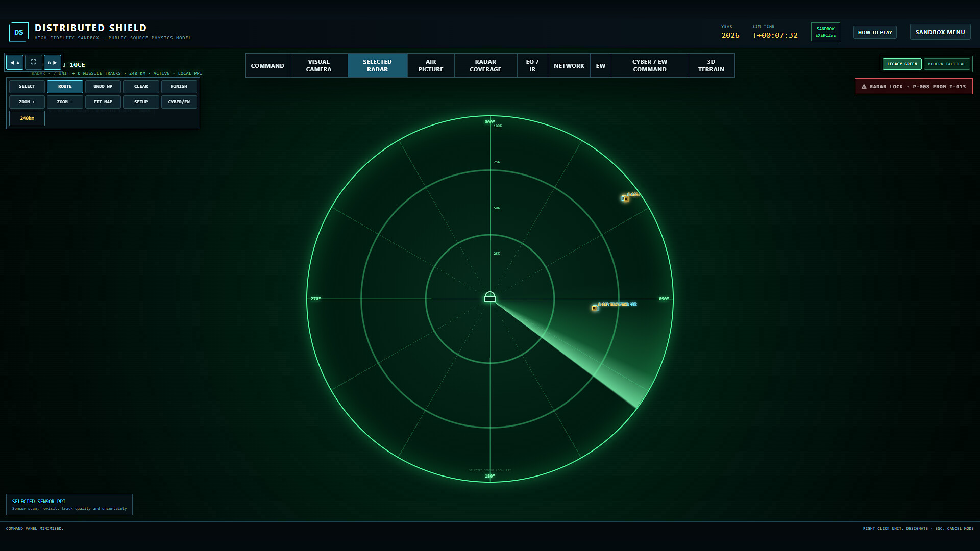Activate the Select mode button

[x=27, y=87]
